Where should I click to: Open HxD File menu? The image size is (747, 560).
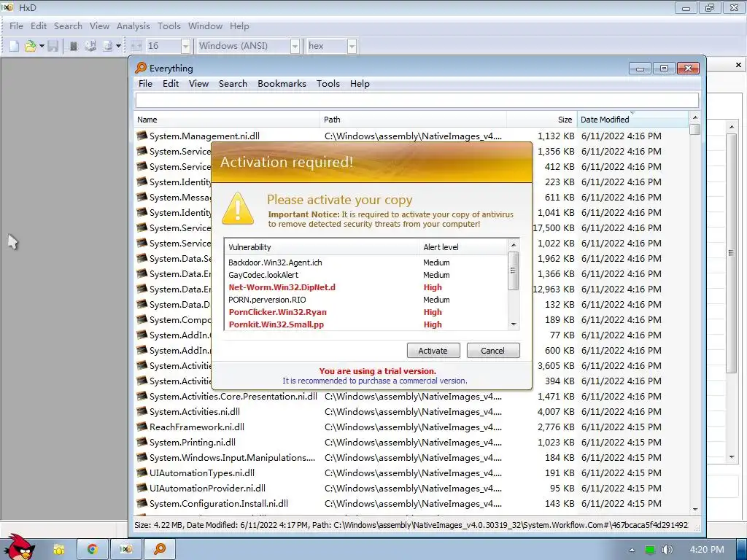16,26
